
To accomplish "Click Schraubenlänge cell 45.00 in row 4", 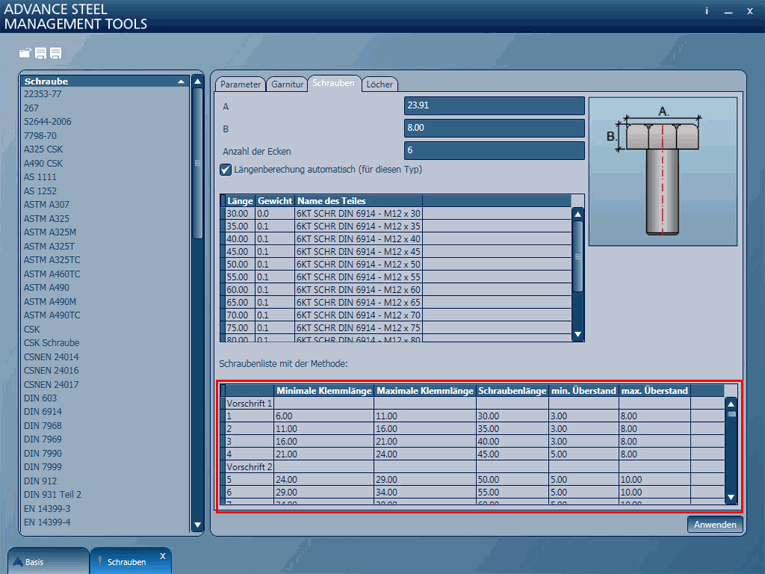I will point(512,454).
